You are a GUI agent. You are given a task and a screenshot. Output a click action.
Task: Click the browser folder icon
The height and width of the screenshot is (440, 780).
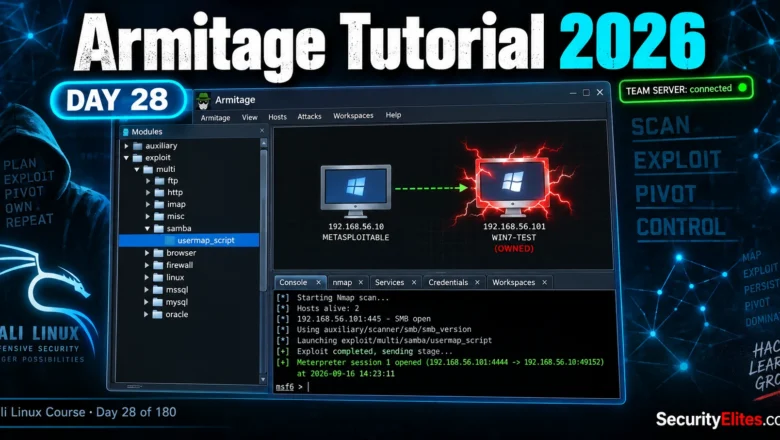pos(158,253)
